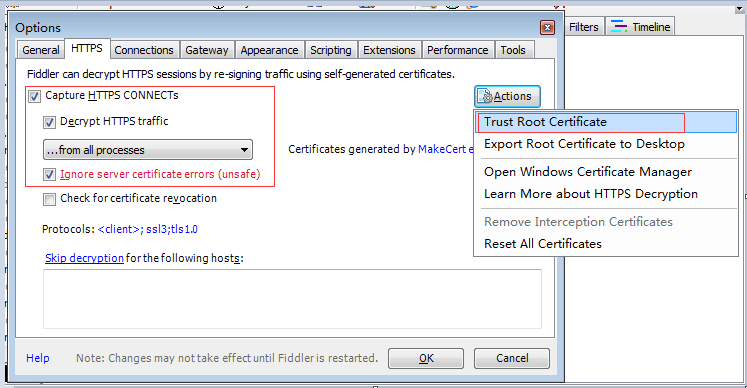
Task: Click the Actions button
Action: (507, 96)
